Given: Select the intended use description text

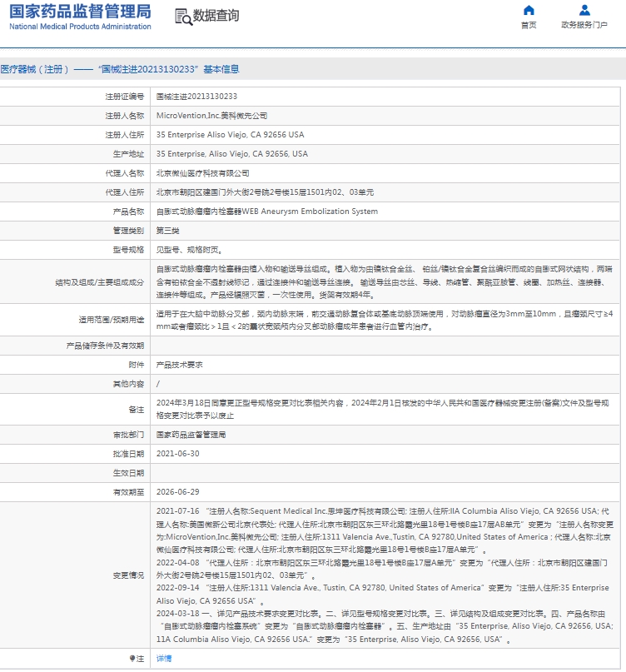Looking at the screenshot, I should (385, 320).
